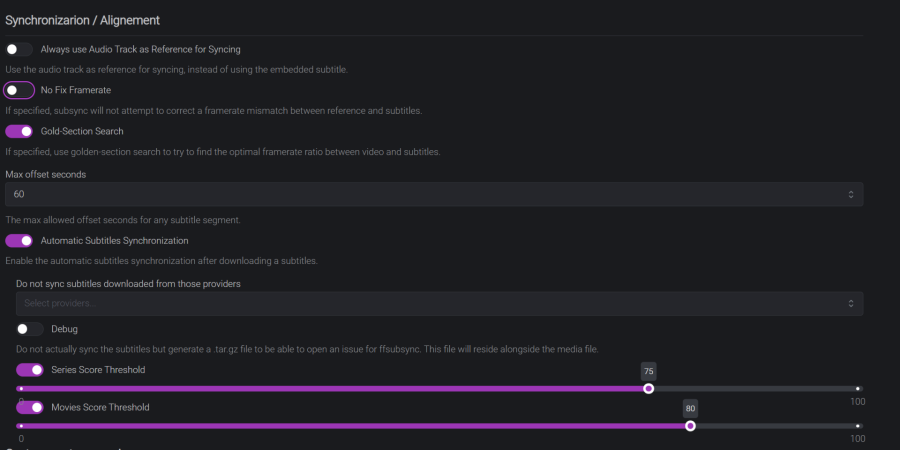The height and width of the screenshot is (450, 900).
Task: Disable Series Score Threshold toggle
Action: click(30, 370)
